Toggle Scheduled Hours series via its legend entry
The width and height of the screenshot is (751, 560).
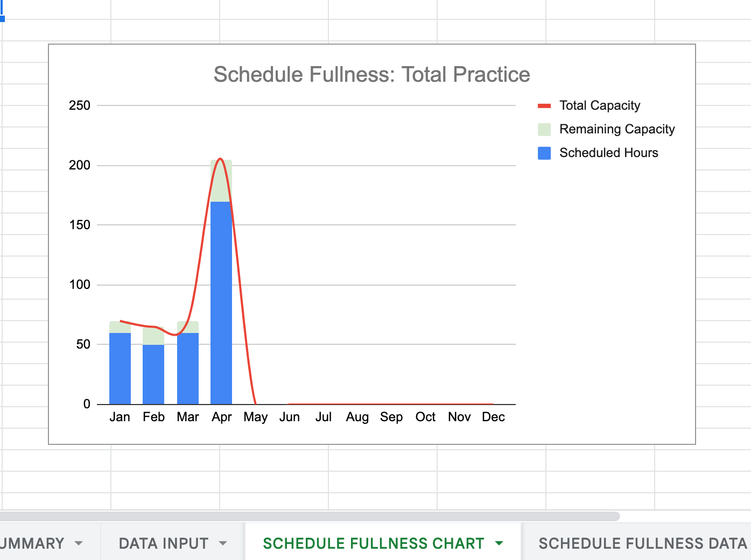(609, 153)
